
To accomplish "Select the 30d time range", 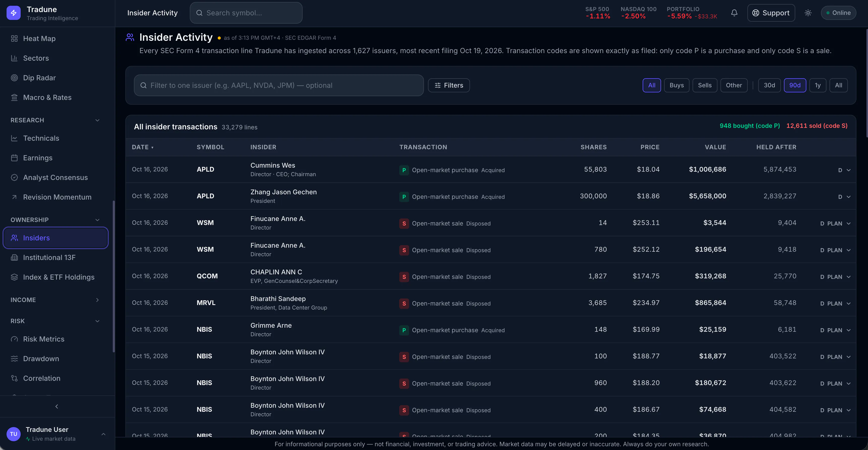I will (769, 85).
